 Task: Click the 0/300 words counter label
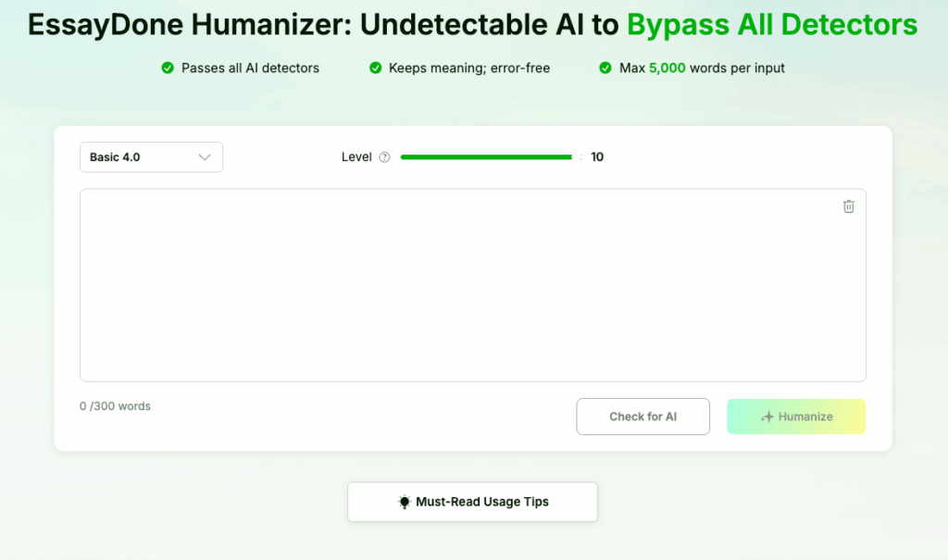tap(114, 405)
